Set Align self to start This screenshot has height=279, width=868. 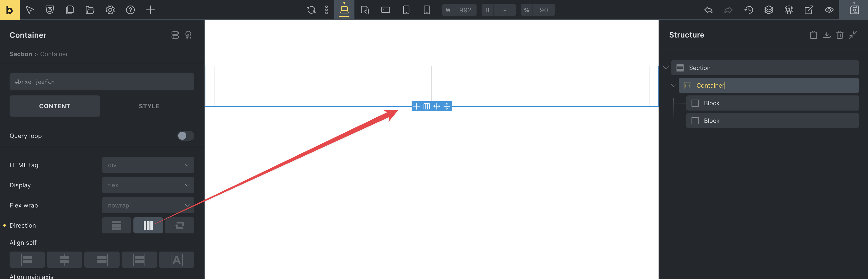(x=27, y=259)
